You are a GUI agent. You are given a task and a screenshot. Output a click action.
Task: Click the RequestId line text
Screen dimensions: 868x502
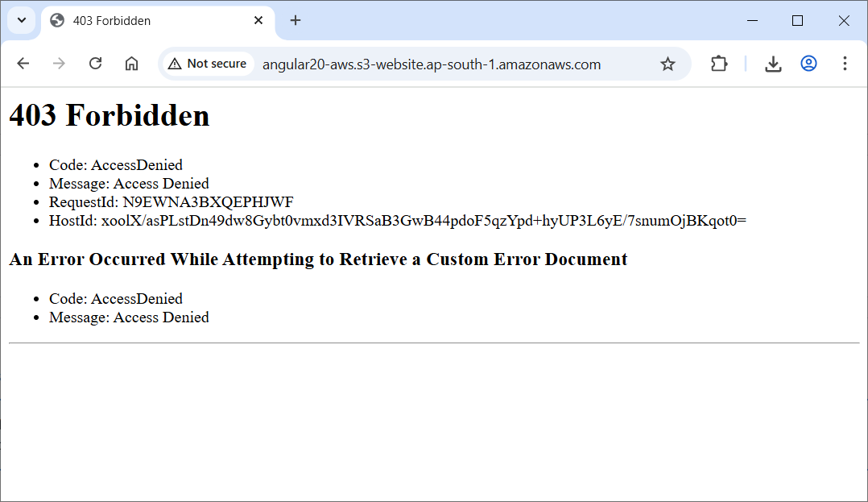click(171, 201)
